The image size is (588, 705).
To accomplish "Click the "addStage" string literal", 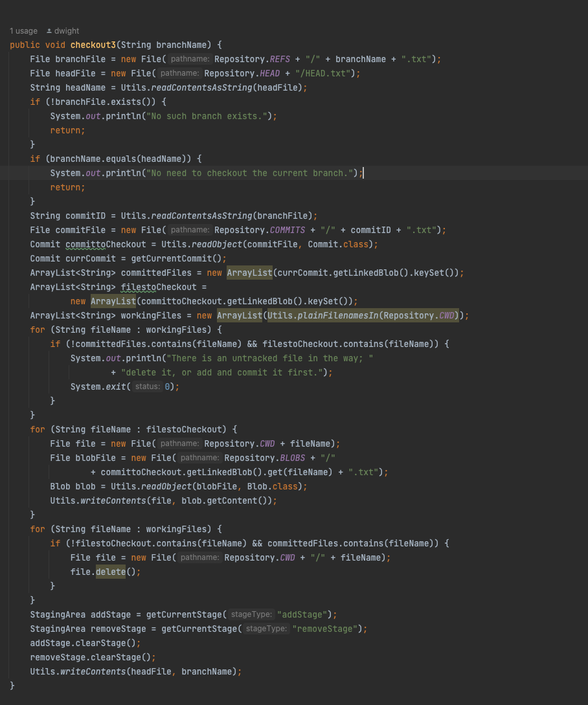I will [302, 614].
